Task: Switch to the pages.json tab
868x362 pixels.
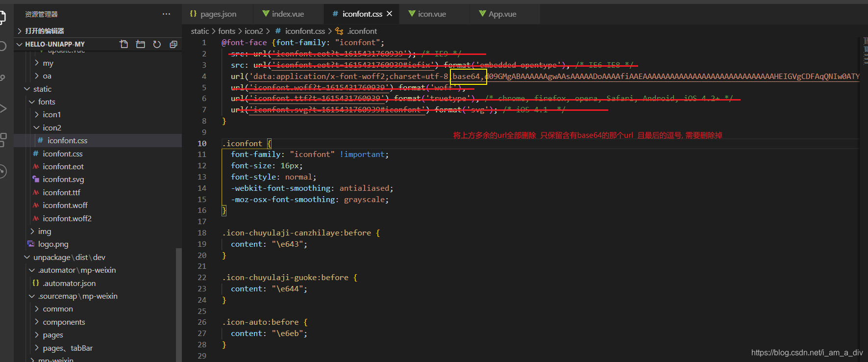Action: (x=218, y=14)
